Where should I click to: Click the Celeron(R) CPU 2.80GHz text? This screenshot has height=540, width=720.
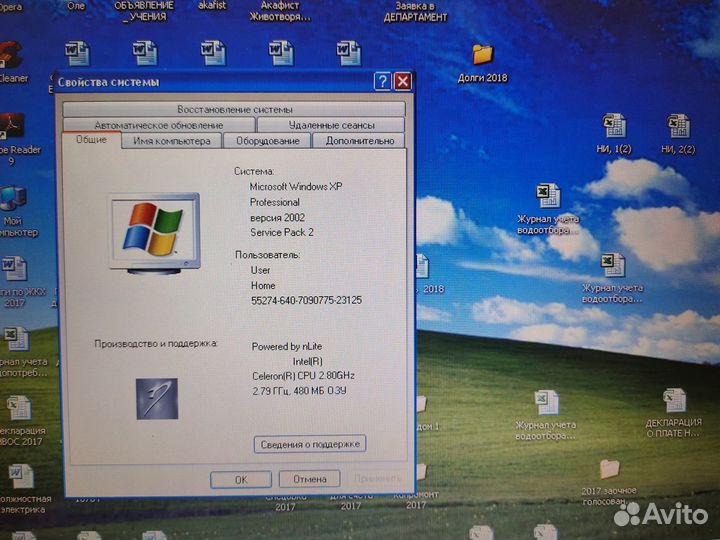tap(303, 376)
